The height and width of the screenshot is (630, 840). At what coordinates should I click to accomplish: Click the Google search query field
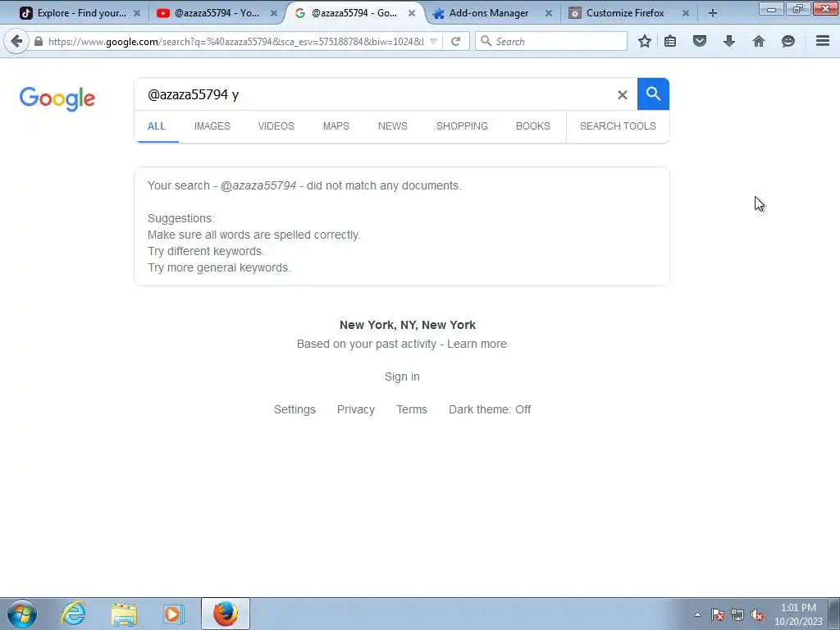(x=375, y=94)
